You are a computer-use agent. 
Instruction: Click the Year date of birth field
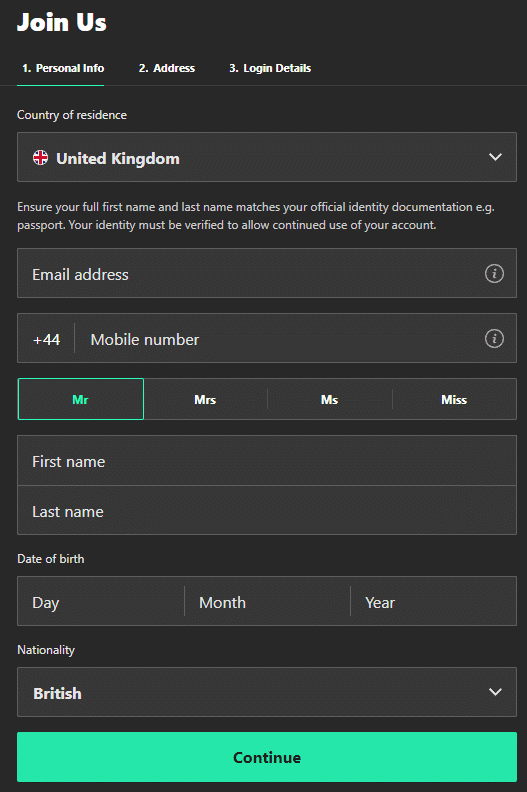(x=434, y=601)
